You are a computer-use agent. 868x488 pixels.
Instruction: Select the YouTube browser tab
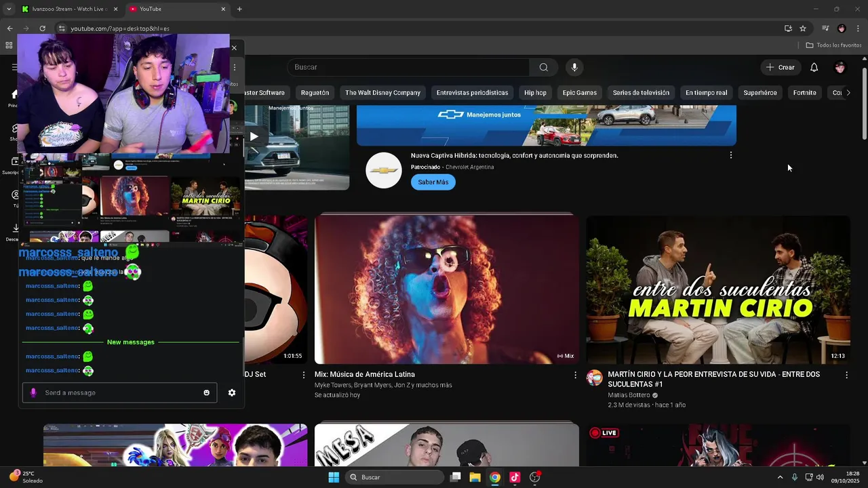pos(178,9)
